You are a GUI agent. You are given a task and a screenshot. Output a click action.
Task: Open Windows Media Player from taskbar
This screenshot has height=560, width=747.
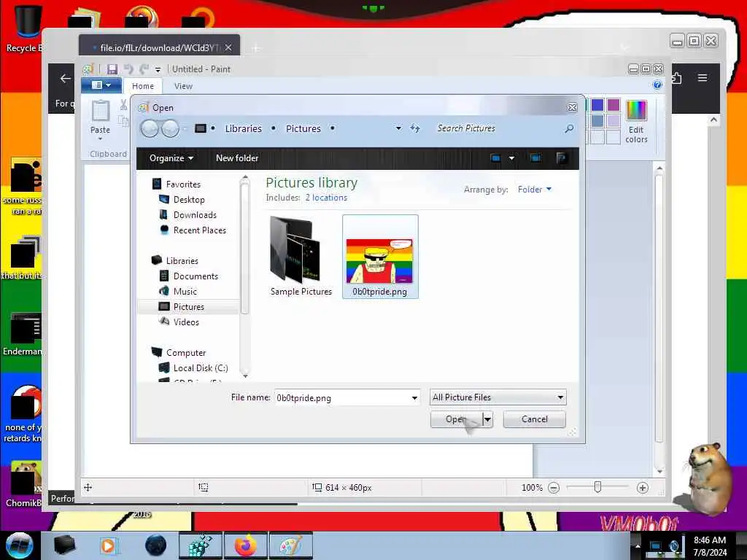[x=108, y=545]
